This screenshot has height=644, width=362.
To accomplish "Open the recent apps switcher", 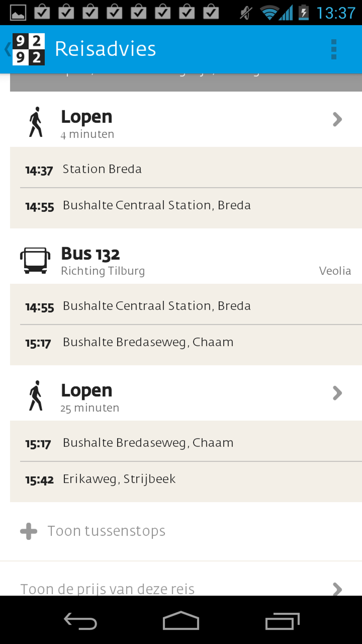I will [282, 621].
